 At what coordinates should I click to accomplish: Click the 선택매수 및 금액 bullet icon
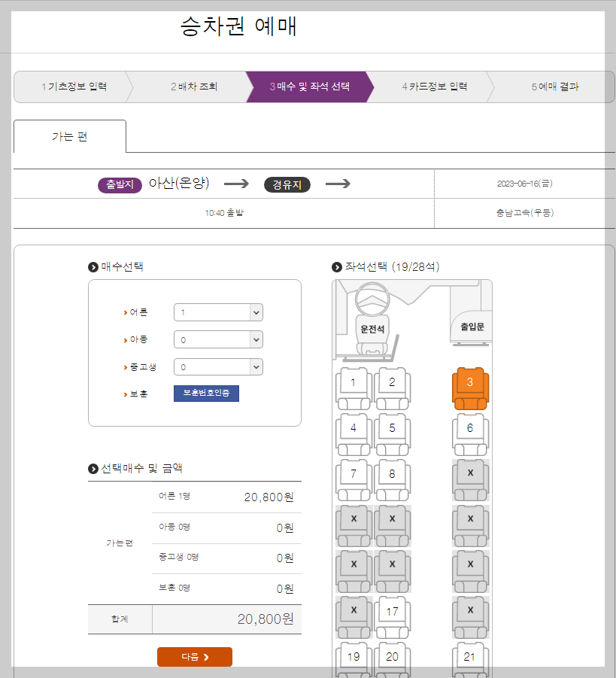[93, 469]
